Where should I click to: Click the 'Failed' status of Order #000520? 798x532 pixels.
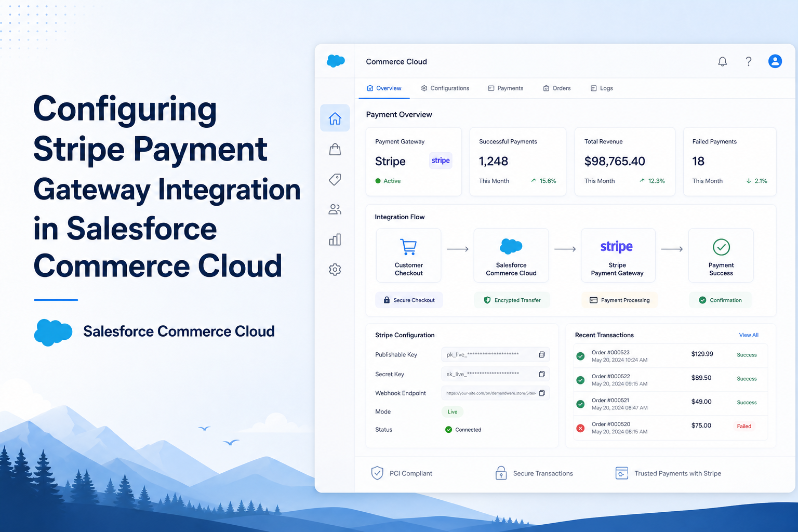tap(744, 426)
